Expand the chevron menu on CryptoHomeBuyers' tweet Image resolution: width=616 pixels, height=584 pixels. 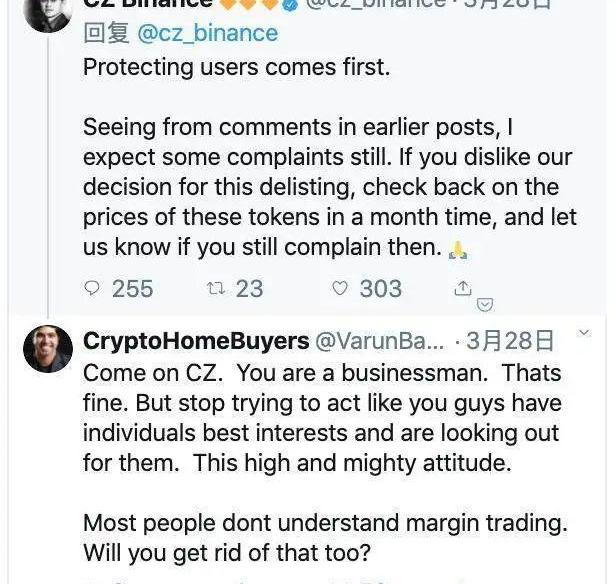click(585, 334)
